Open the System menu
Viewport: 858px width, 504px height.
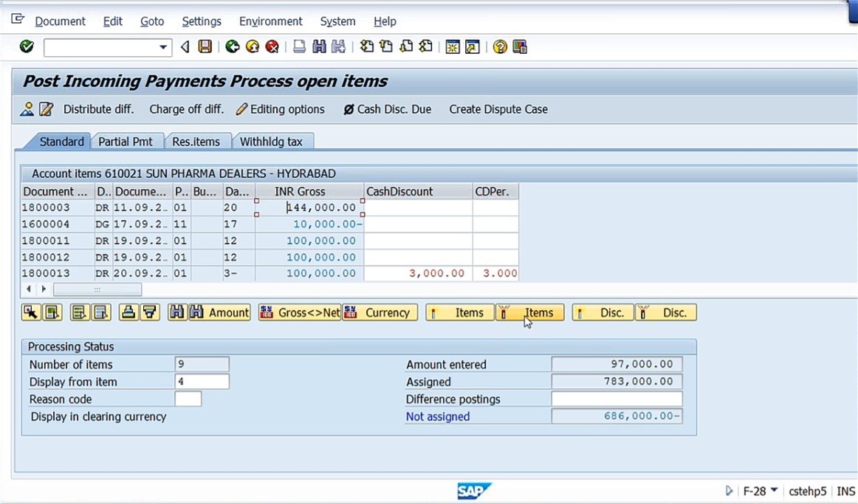click(x=337, y=21)
